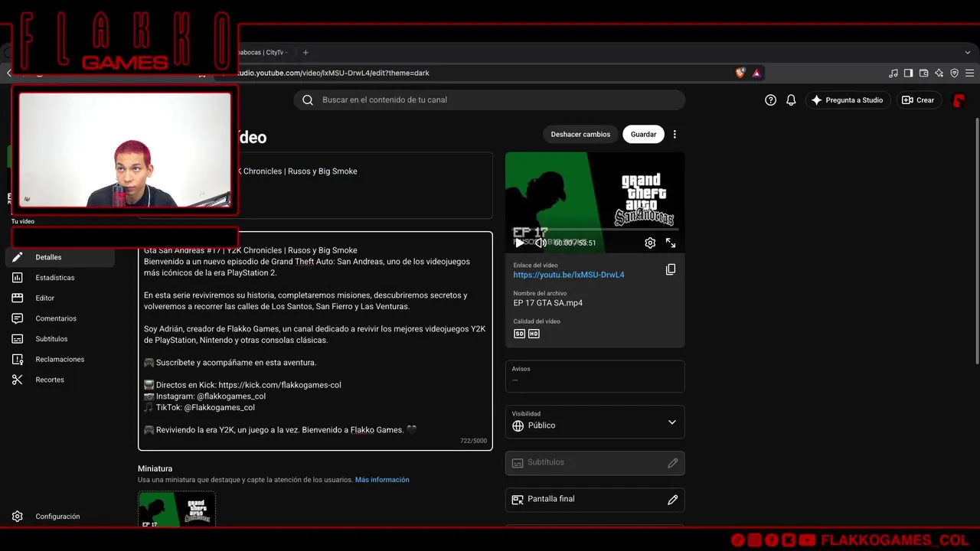Screen dimensions: 980x551
Task: Open the channel account avatar
Action: tap(959, 100)
